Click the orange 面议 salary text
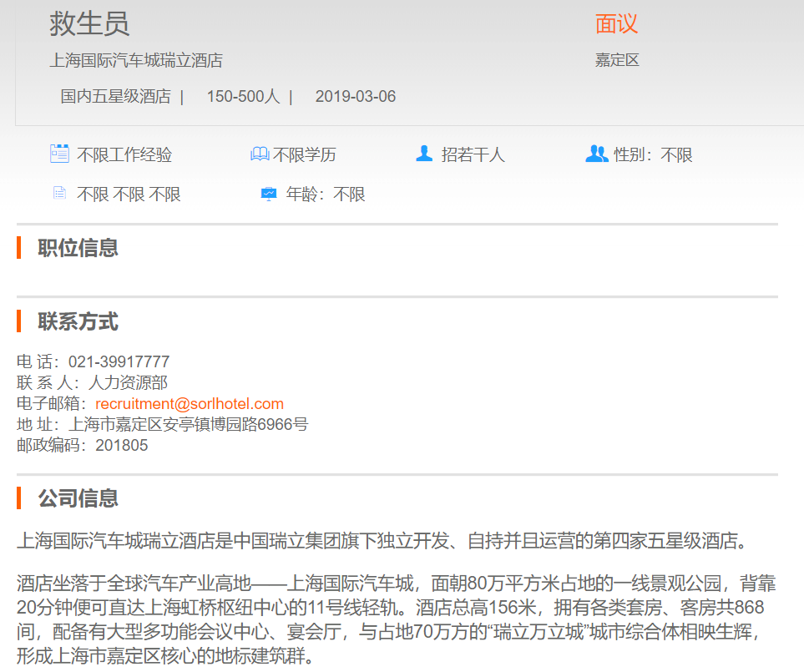This screenshot has height=672, width=804. click(616, 24)
